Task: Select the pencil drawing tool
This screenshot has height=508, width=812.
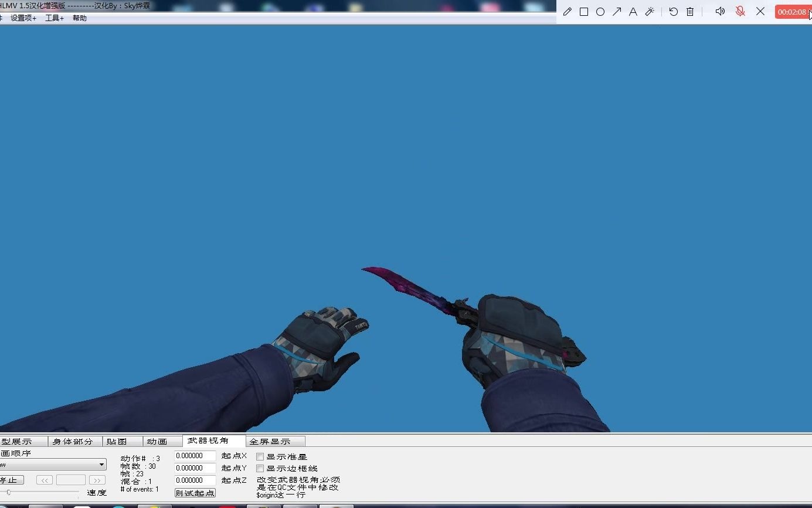Action: pos(567,11)
